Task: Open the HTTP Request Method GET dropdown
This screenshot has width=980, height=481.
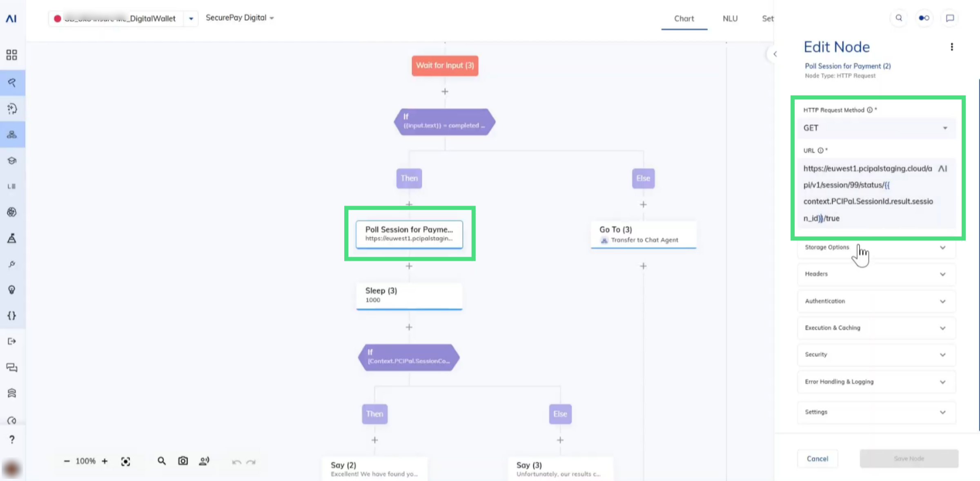Action: pyautogui.click(x=875, y=128)
